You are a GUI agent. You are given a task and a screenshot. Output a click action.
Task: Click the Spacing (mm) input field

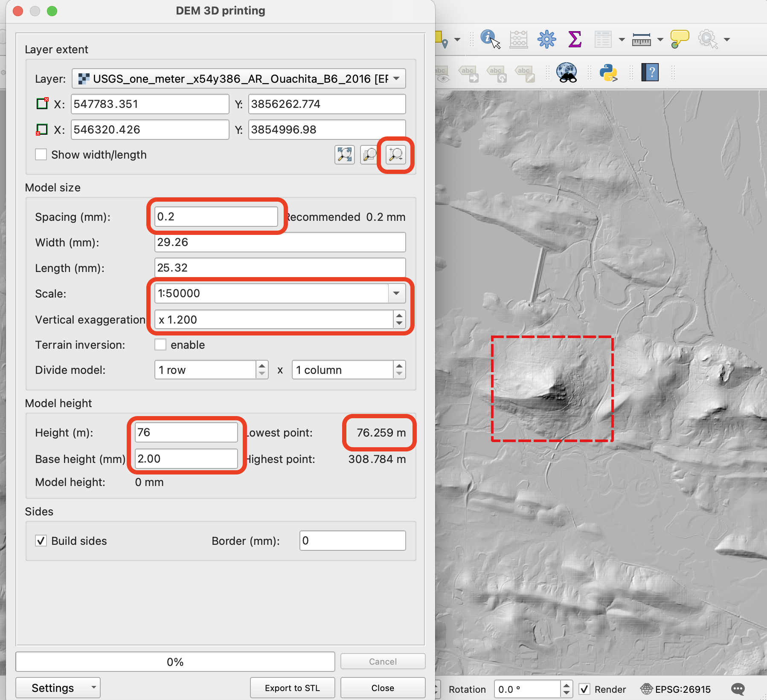[x=216, y=217]
